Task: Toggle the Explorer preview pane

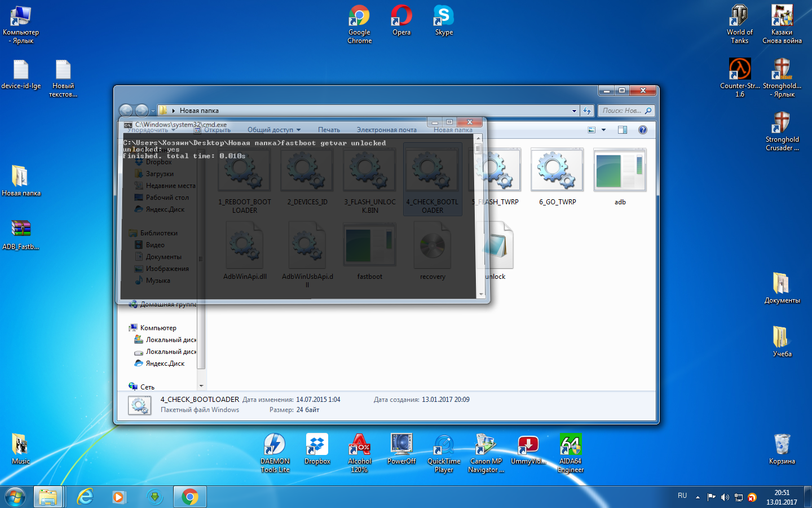Action: 622,130
